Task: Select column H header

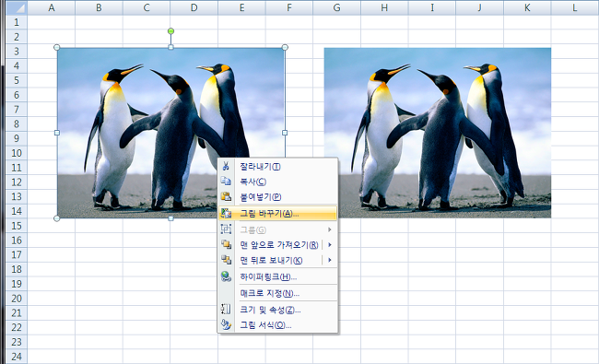Action: coord(384,7)
